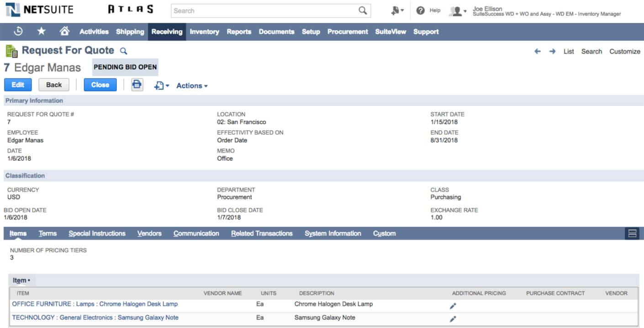Click the blue Close button
This screenshot has height=328, width=644.
click(100, 85)
